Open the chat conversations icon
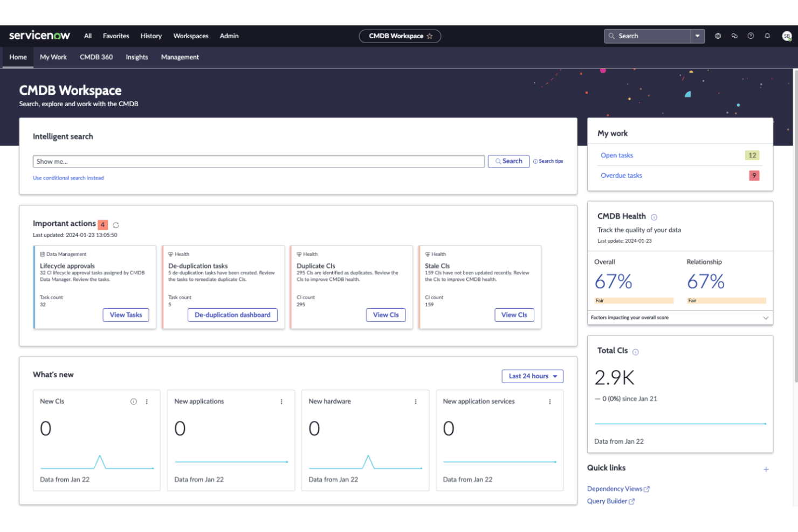798x532 pixels. click(734, 36)
